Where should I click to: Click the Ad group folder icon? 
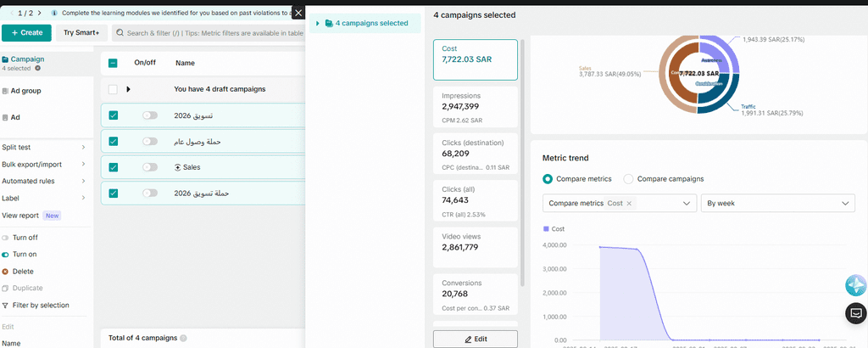pyautogui.click(x=5, y=91)
